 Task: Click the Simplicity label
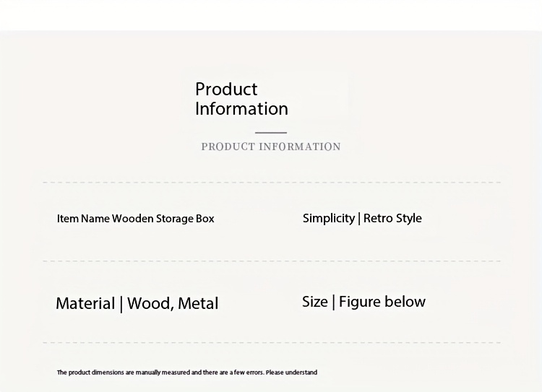pyautogui.click(x=329, y=218)
